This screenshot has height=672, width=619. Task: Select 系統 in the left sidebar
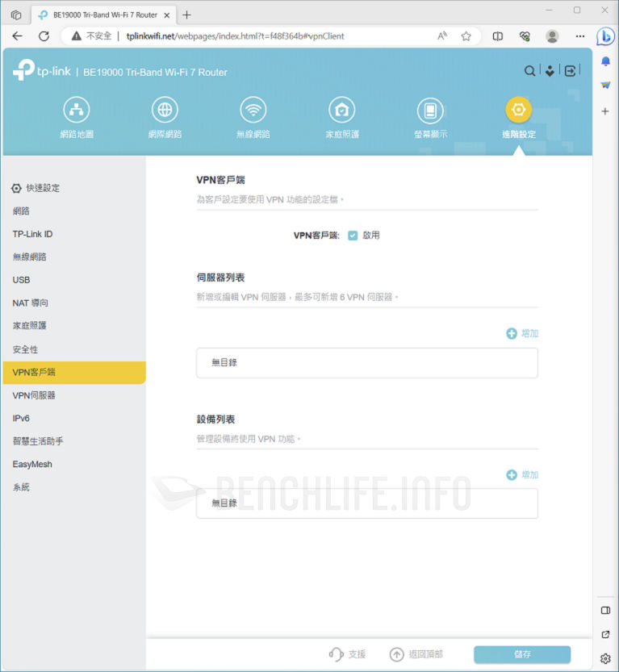21,487
